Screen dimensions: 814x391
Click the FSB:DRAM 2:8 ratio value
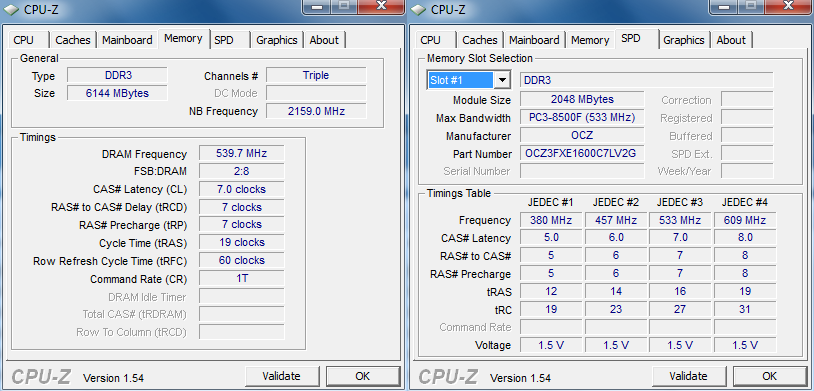coord(241,171)
